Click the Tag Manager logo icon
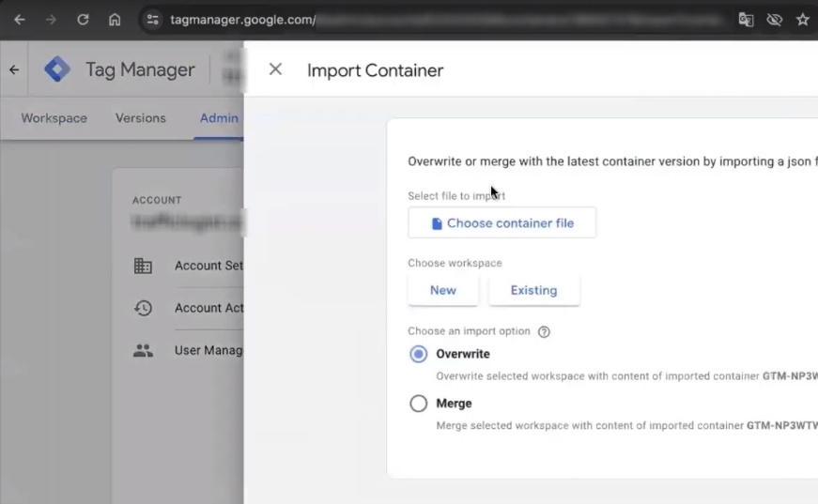Viewport: 818px width, 504px height. click(x=57, y=69)
